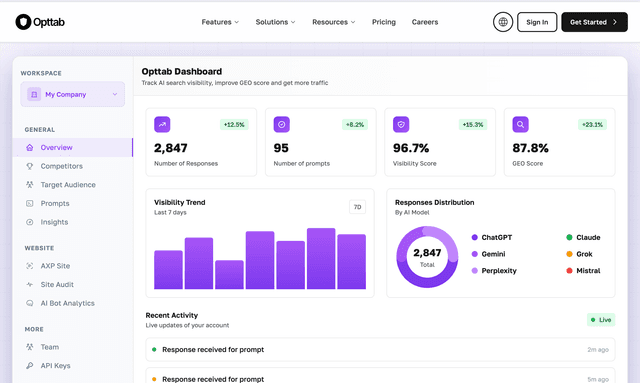The image size is (640, 383).
Task: Open the 2m ago activity row
Action: click(380, 350)
